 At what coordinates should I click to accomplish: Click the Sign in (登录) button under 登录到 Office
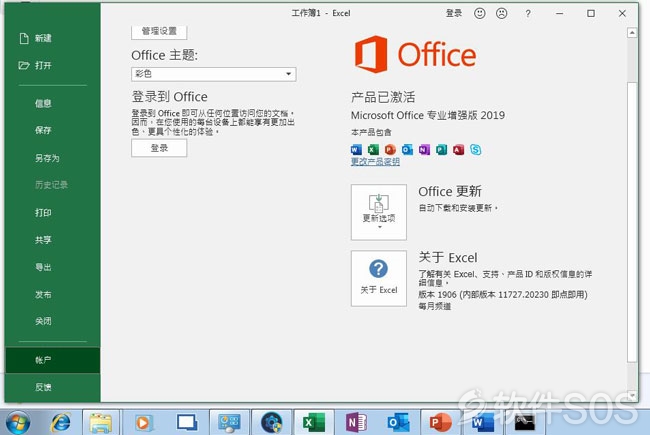[159, 148]
